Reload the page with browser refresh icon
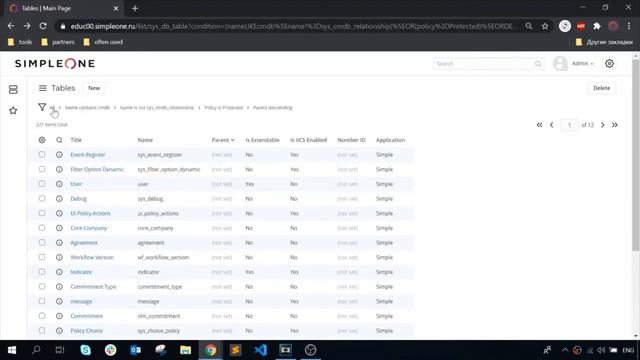The height and width of the screenshot is (360, 640). coord(43,26)
